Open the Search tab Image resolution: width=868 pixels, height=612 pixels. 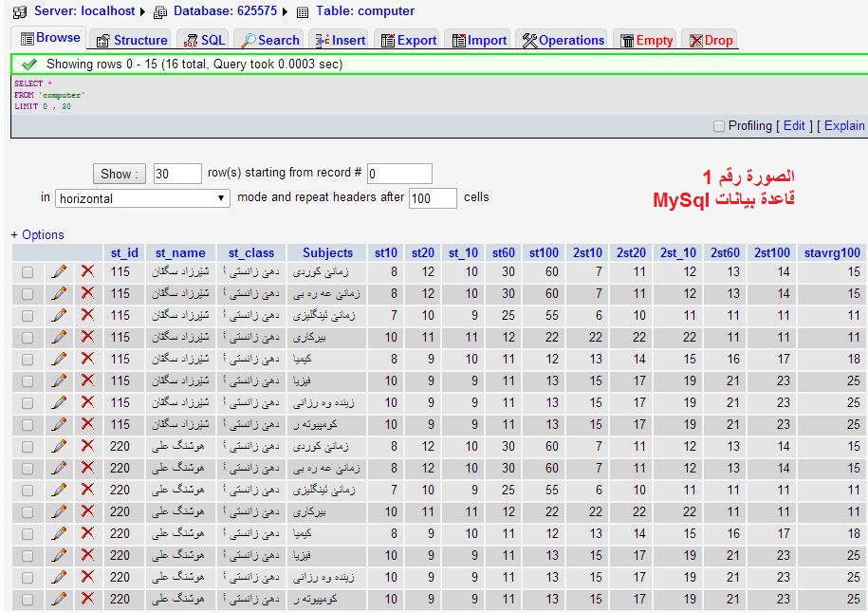click(x=270, y=41)
